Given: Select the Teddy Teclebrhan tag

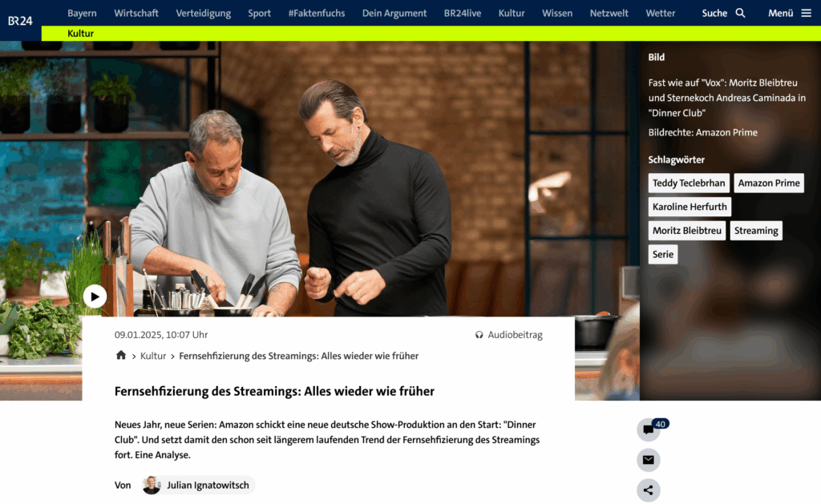Looking at the screenshot, I should (x=689, y=183).
